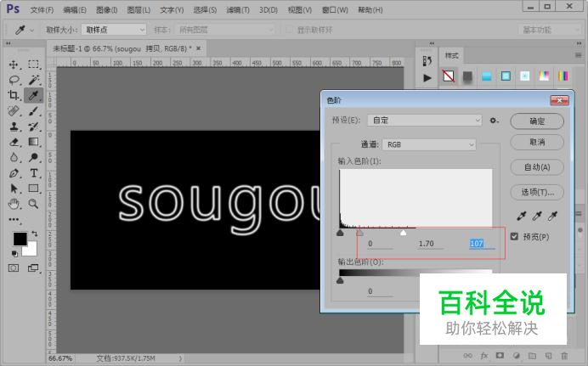
Task: Open the foreground color swatch
Action: 20,239
